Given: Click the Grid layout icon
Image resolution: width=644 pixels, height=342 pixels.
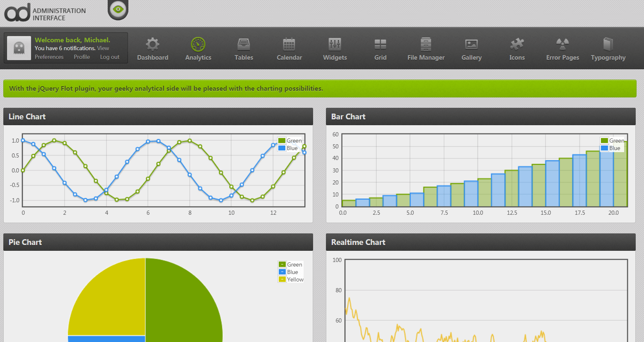Looking at the screenshot, I should [380, 44].
